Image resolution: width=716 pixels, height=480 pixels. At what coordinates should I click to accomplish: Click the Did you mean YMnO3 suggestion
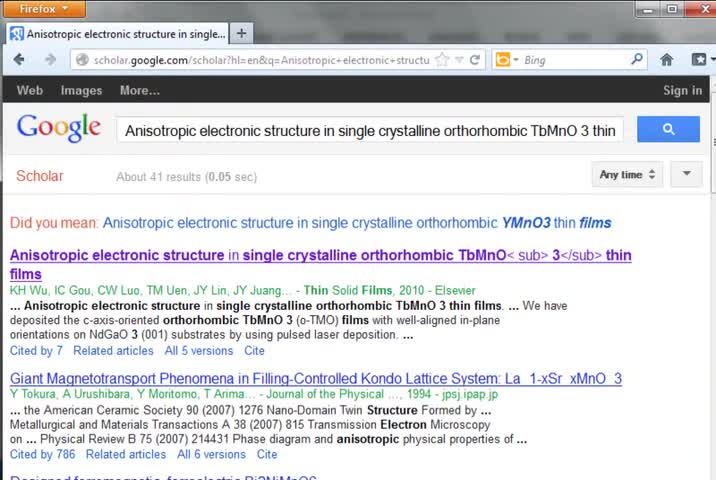tap(357, 223)
